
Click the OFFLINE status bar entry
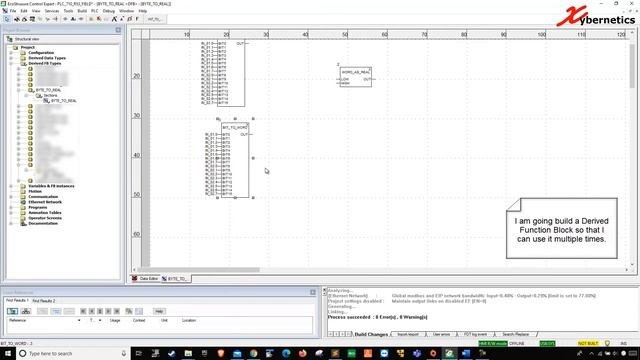click(x=517, y=344)
